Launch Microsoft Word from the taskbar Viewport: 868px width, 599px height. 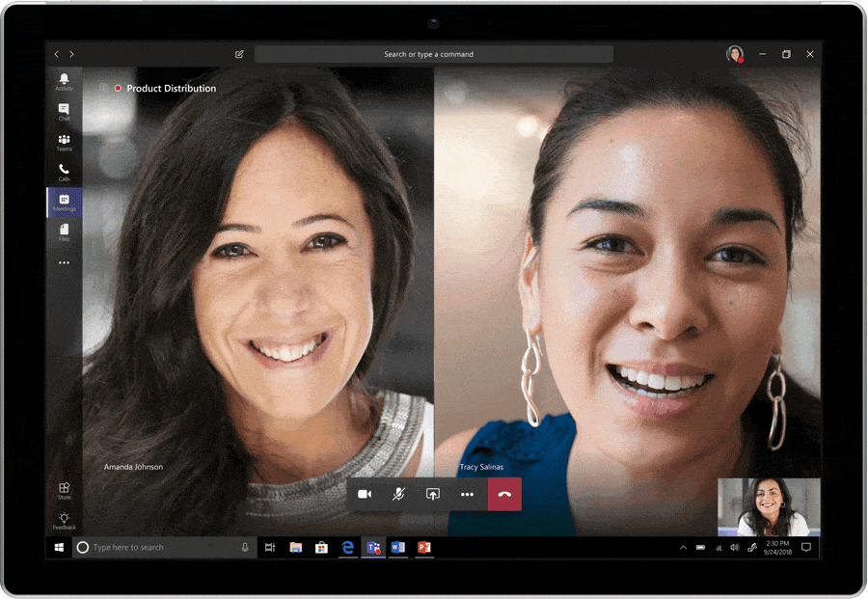tap(397, 547)
